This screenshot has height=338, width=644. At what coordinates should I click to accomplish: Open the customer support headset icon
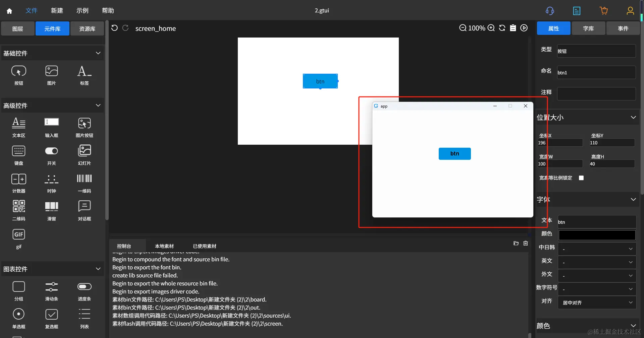click(550, 11)
